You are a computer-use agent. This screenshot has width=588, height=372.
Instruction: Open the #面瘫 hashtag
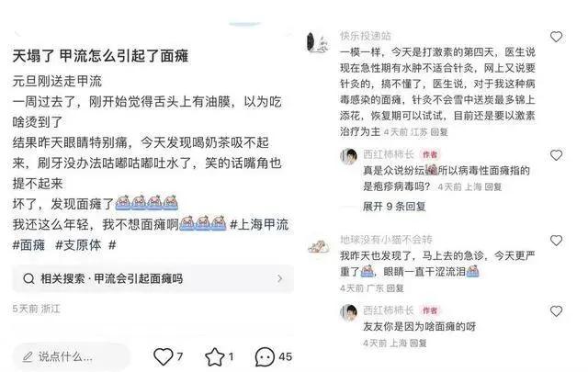pyautogui.click(x=28, y=245)
